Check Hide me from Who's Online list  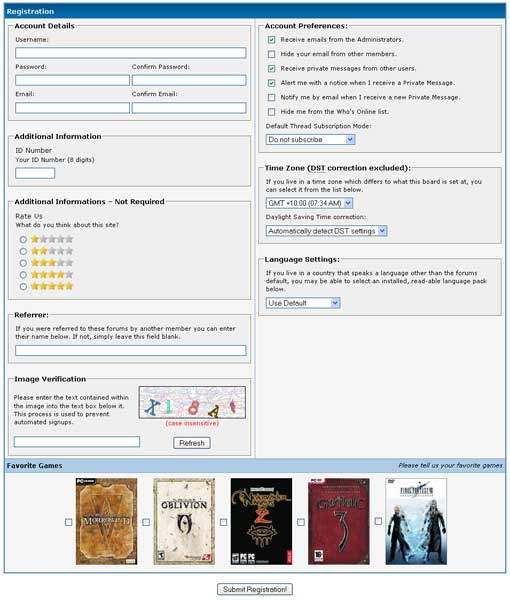[271, 112]
